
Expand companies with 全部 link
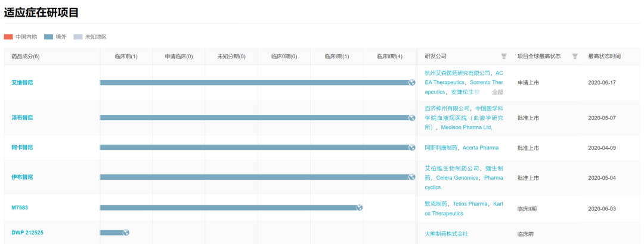(497, 92)
